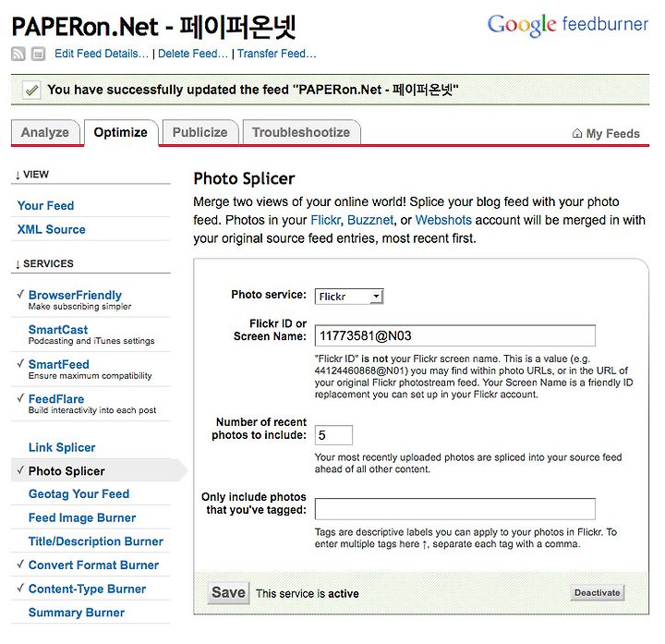Click the number of recent photos field
Viewport: 665px width, 644px height.
pos(333,435)
